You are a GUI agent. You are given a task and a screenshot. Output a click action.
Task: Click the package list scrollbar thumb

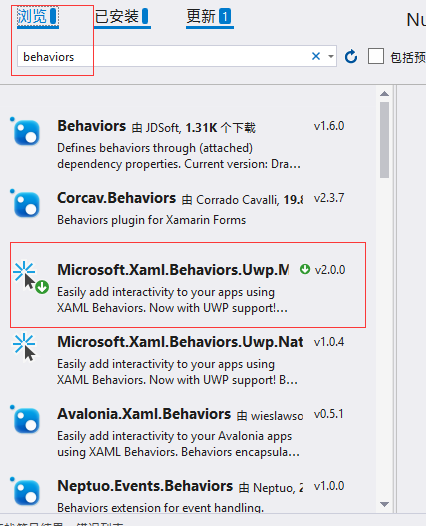pos(384,140)
